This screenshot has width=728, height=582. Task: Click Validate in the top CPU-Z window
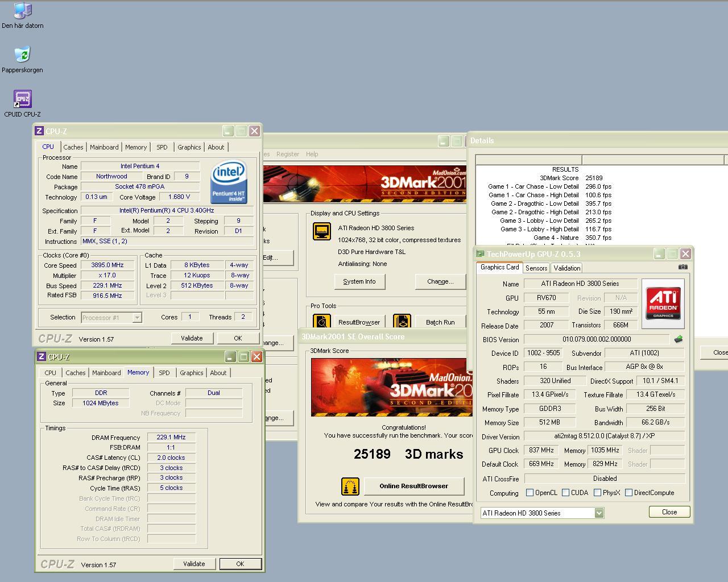pos(192,338)
